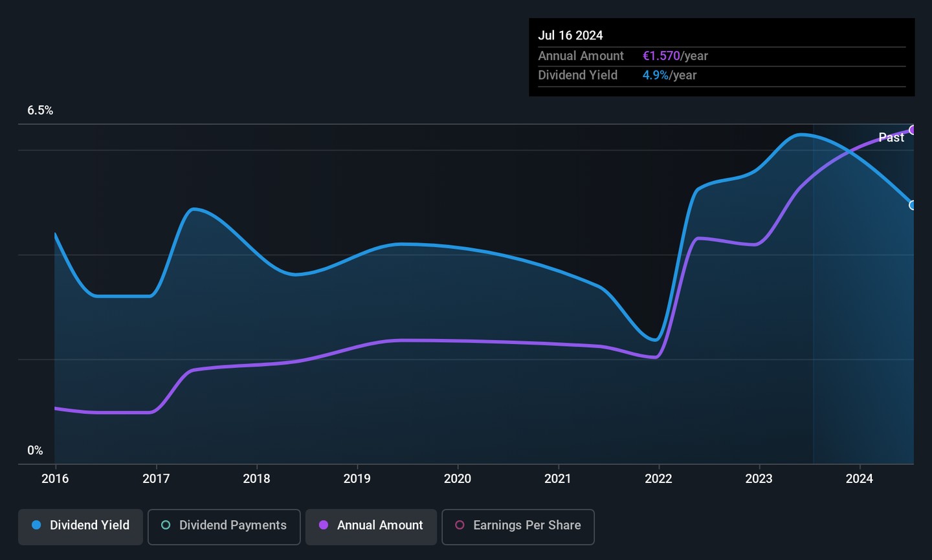932x560 pixels.
Task: Click the €1.570/year annual amount value
Action: point(675,56)
